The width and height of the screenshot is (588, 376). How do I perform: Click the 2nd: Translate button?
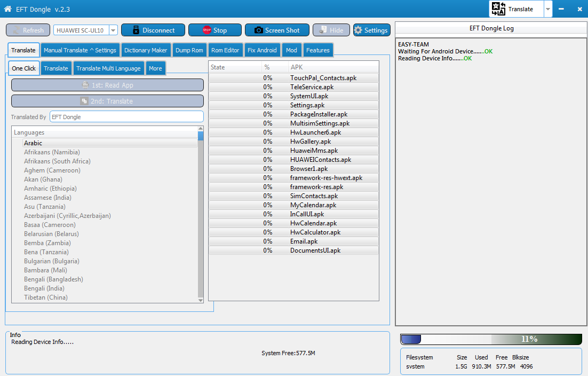click(107, 101)
